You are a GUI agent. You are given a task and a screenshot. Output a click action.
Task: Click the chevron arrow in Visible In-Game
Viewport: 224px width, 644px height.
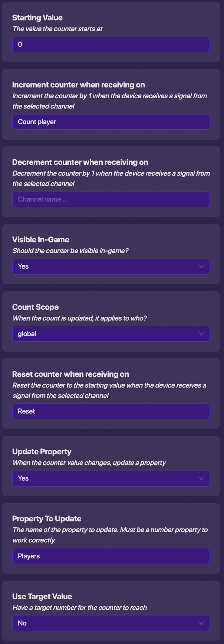click(201, 266)
